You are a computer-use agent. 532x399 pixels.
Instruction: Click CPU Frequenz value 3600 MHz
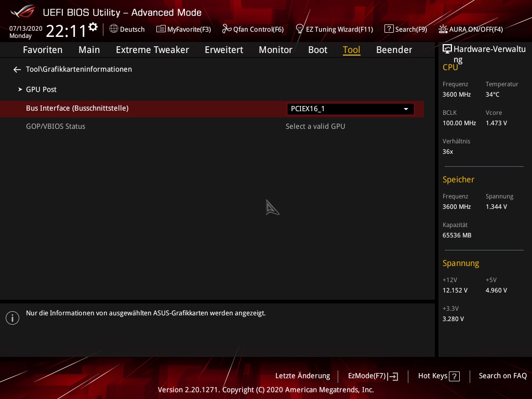[x=457, y=95]
